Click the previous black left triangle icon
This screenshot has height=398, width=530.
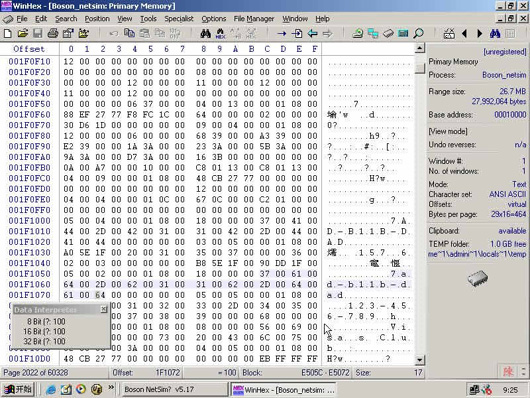(x=464, y=33)
